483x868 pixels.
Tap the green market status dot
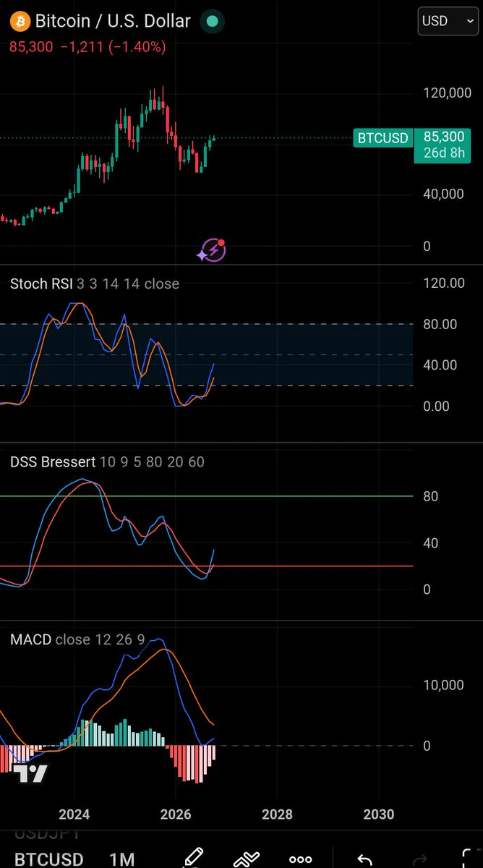[x=212, y=22]
